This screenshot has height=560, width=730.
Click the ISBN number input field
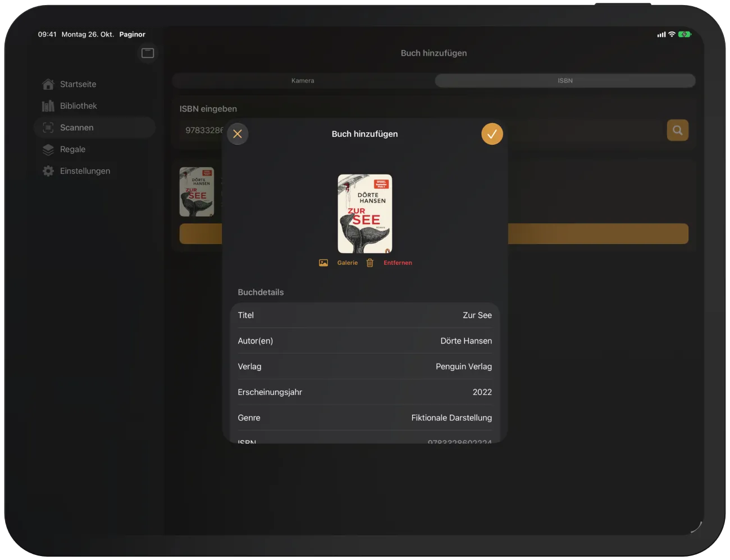pyautogui.click(x=421, y=130)
